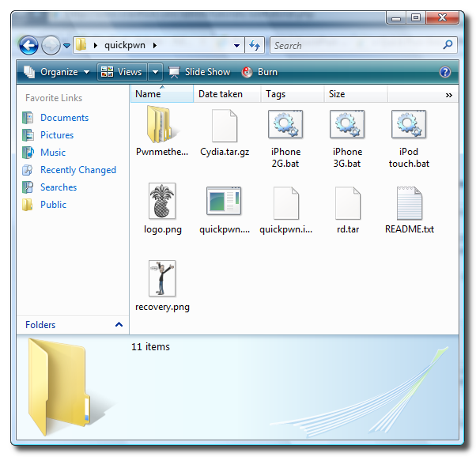
Task: Select the recovery.png thumbnail
Action: (x=162, y=278)
